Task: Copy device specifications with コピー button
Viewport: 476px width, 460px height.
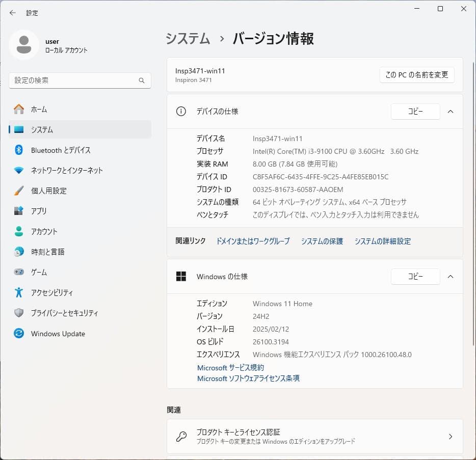Action: click(x=415, y=112)
